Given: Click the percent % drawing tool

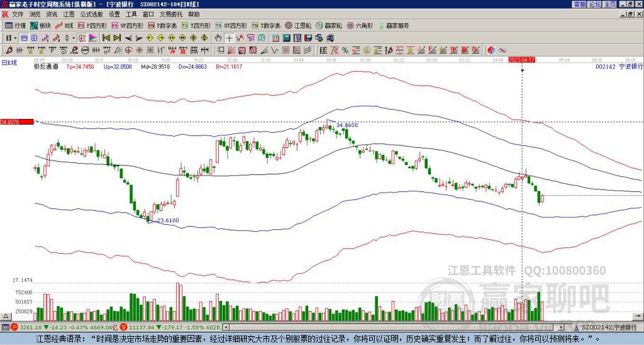Looking at the screenshot, I should 345,50.
